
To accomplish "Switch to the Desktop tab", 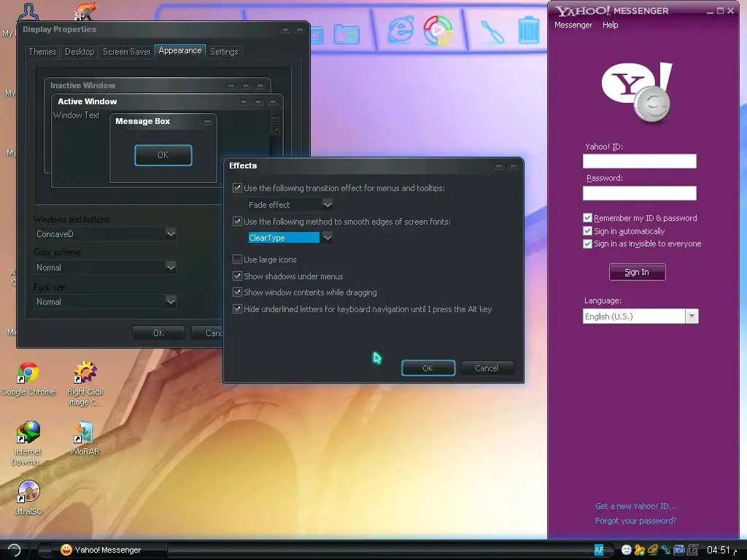I will tap(80, 52).
